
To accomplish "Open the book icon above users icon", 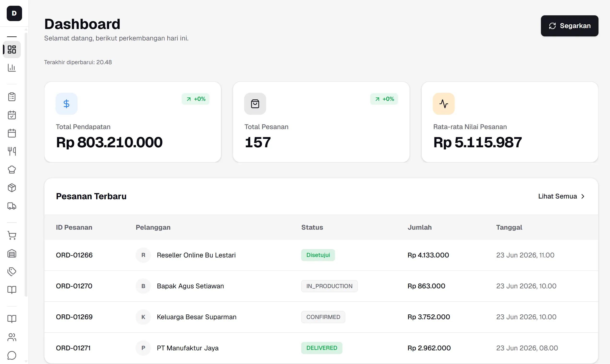I will [x=12, y=319].
